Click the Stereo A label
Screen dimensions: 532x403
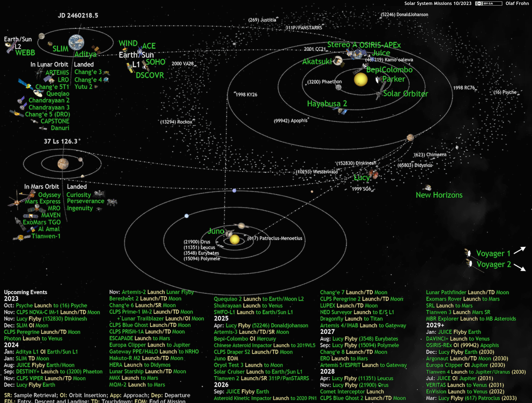tap(342, 45)
